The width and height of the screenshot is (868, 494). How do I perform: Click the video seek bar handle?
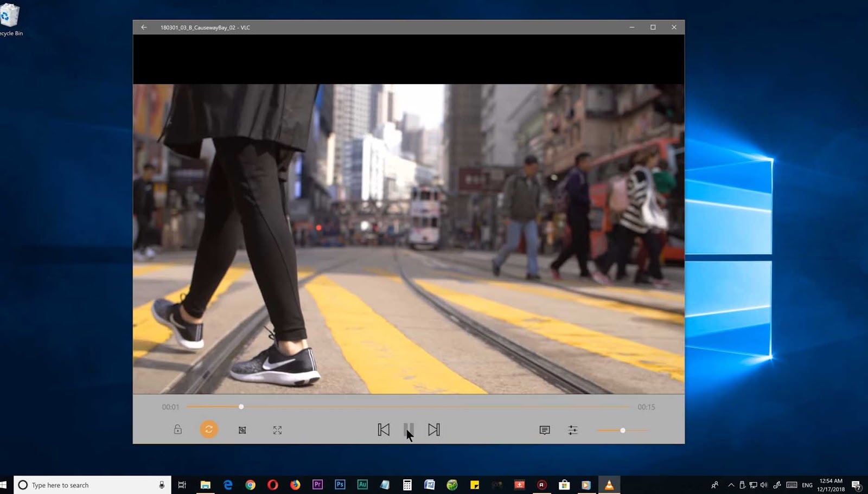click(241, 407)
